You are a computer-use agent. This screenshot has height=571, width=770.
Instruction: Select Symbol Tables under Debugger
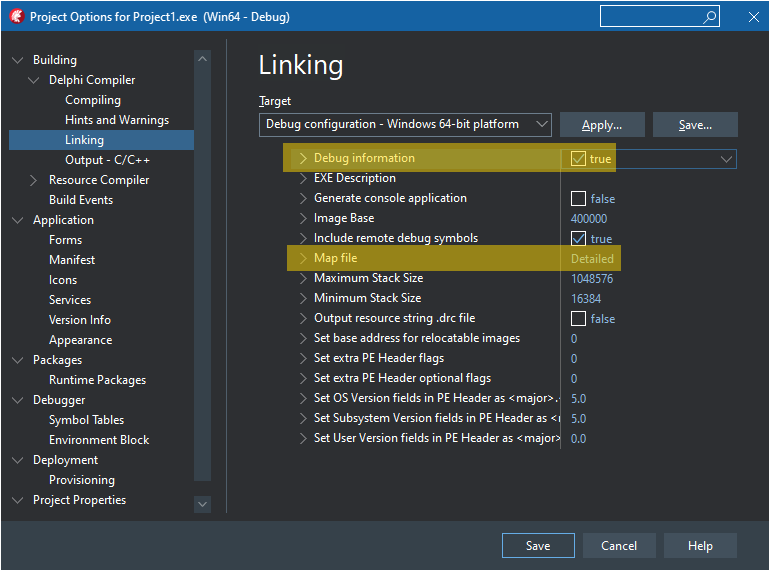[x=86, y=420]
